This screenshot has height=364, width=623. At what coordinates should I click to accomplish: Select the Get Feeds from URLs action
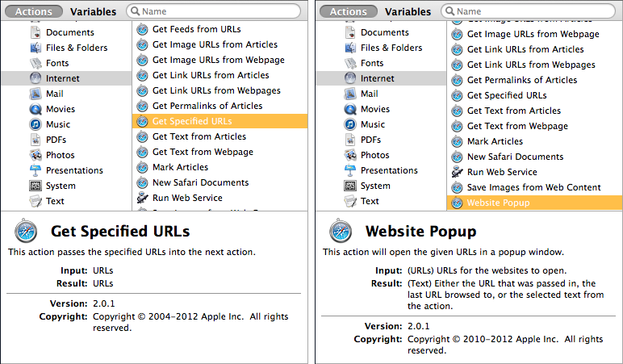pos(194,29)
